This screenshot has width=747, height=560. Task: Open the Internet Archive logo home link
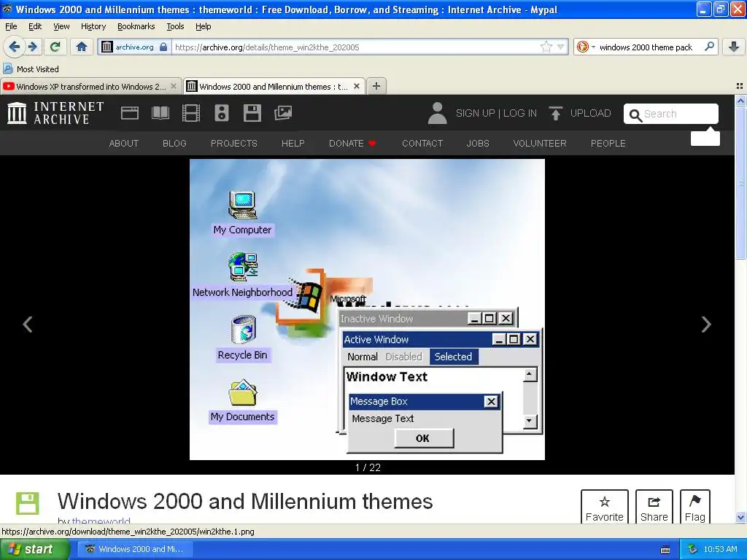click(55, 113)
